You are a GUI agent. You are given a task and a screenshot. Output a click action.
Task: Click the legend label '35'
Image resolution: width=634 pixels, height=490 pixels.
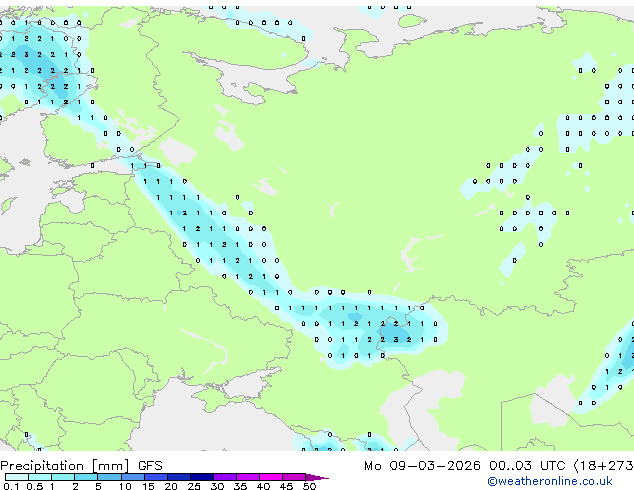(240, 486)
